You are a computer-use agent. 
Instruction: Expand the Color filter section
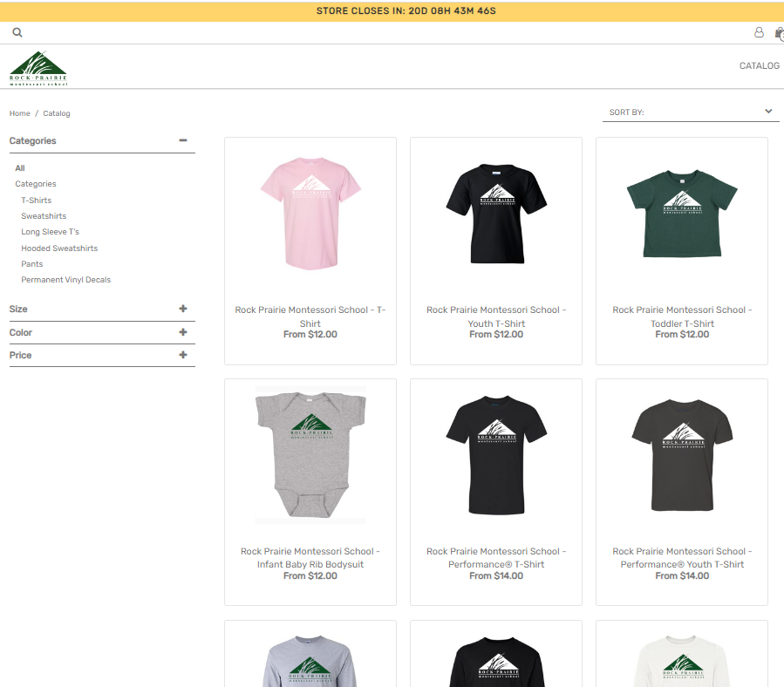click(183, 332)
